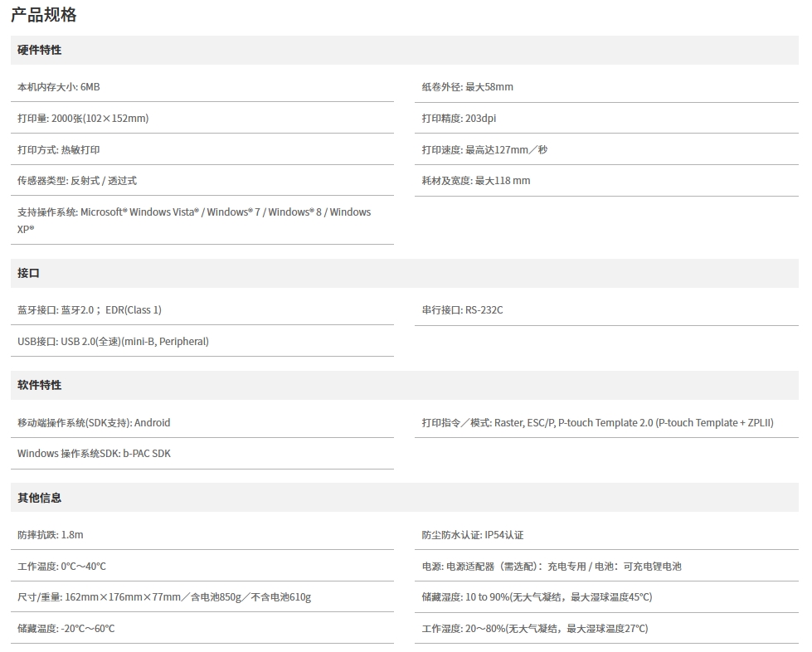This screenshot has width=812, height=652.
Task: Click the 纸卷外径 最大58mm entry
Action: pyautogui.click(x=467, y=87)
